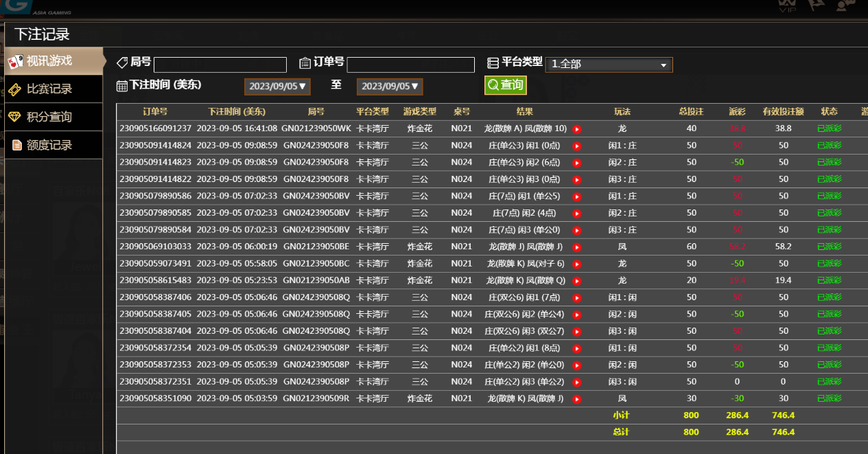Focus the 订单号 text box
The height and width of the screenshot is (454, 868).
410,65
